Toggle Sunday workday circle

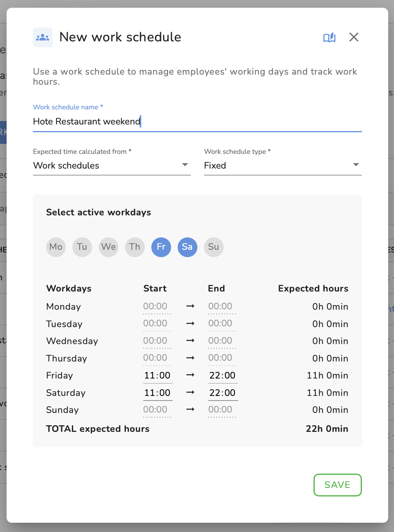click(x=214, y=247)
